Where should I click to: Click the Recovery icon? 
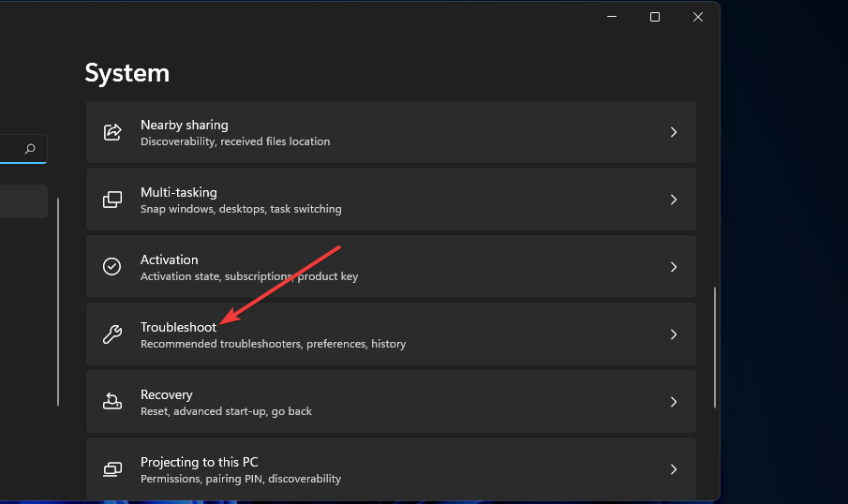pos(112,402)
